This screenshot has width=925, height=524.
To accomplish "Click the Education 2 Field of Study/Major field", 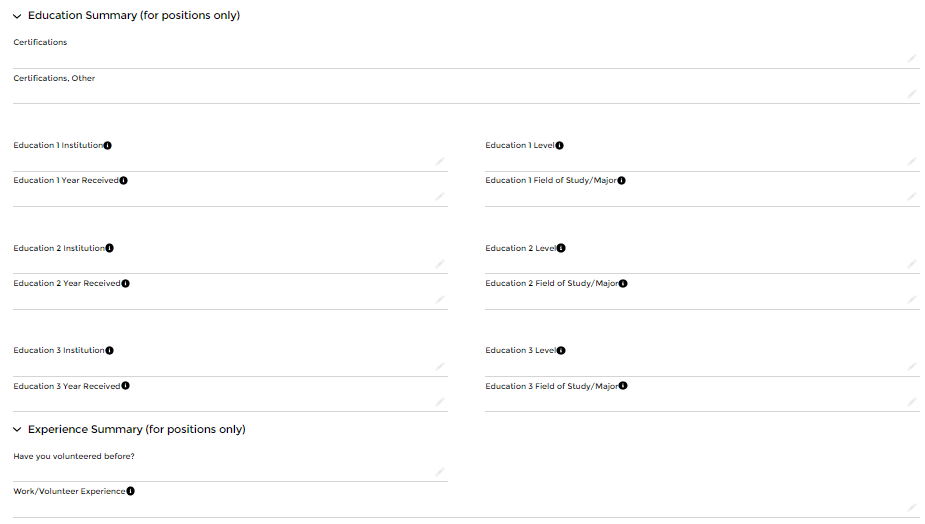I will 695,299.
